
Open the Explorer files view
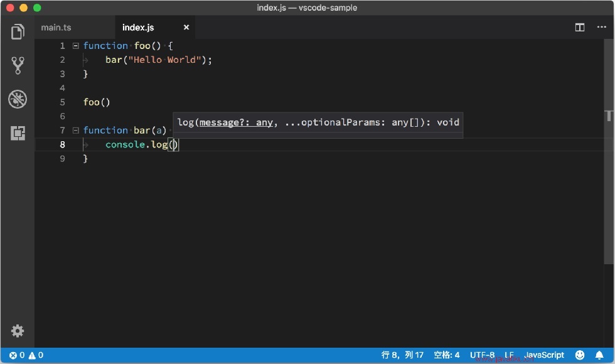[x=18, y=32]
